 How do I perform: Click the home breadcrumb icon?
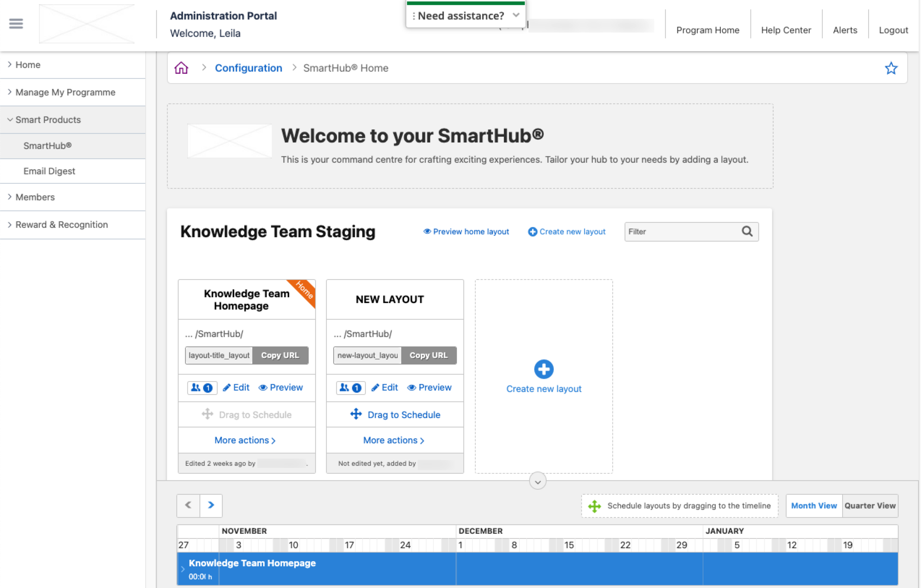pos(181,68)
